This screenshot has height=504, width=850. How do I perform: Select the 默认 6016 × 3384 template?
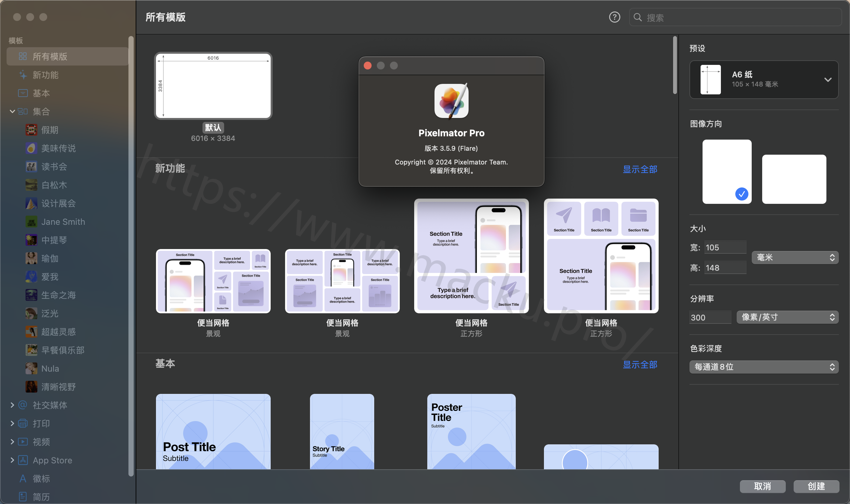coord(213,86)
